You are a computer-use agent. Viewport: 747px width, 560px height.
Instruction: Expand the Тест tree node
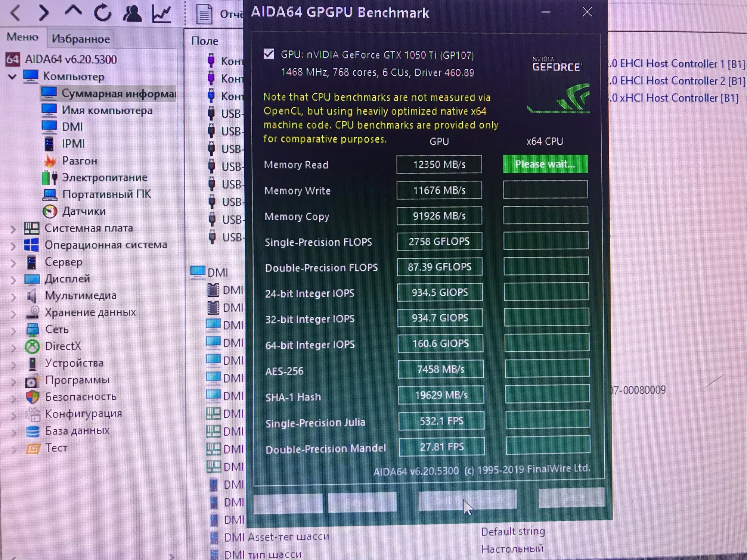click(x=14, y=449)
